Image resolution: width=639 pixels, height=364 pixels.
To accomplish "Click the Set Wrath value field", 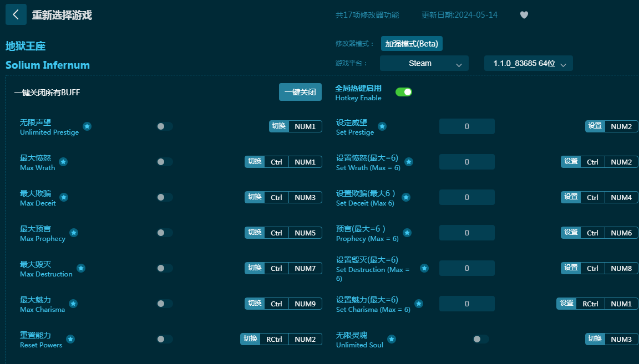I will pos(467,162).
